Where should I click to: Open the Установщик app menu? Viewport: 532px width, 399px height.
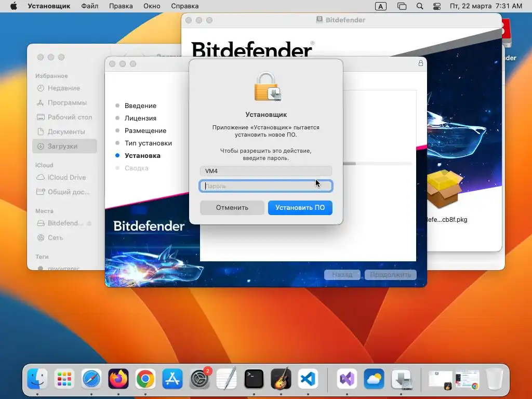[x=49, y=6]
